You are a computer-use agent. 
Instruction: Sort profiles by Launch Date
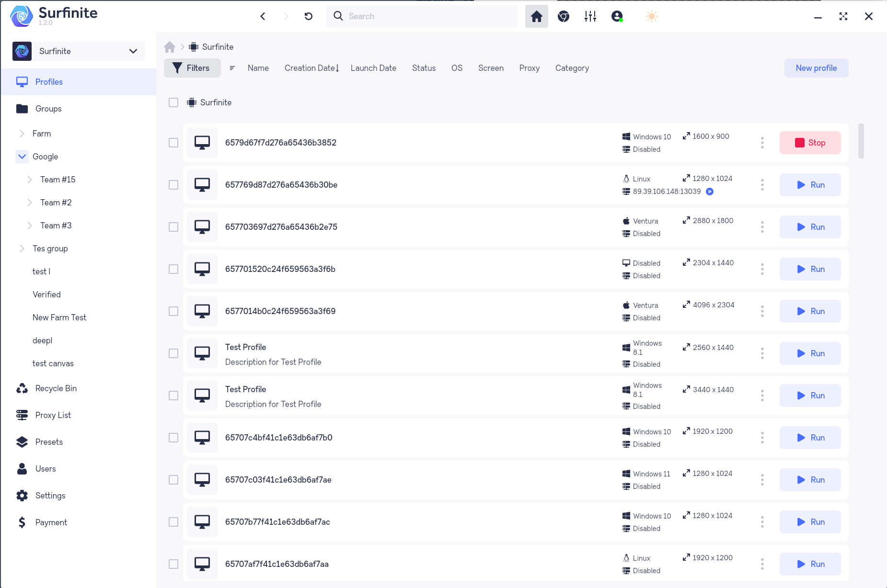(x=373, y=68)
